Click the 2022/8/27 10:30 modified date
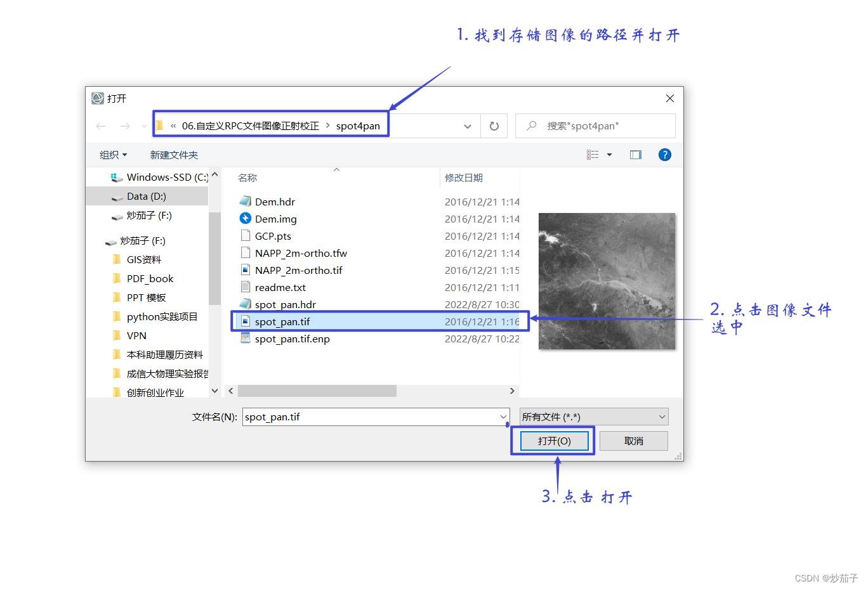Image resolution: width=868 pixels, height=589 pixels. [x=482, y=304]
